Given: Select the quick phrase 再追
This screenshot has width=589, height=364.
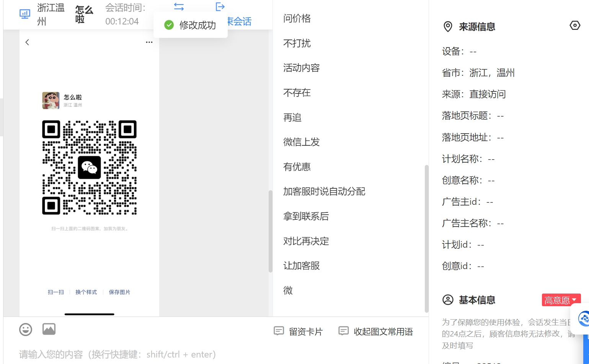Looking at the screenshot, I should click(x=292, y=118).
